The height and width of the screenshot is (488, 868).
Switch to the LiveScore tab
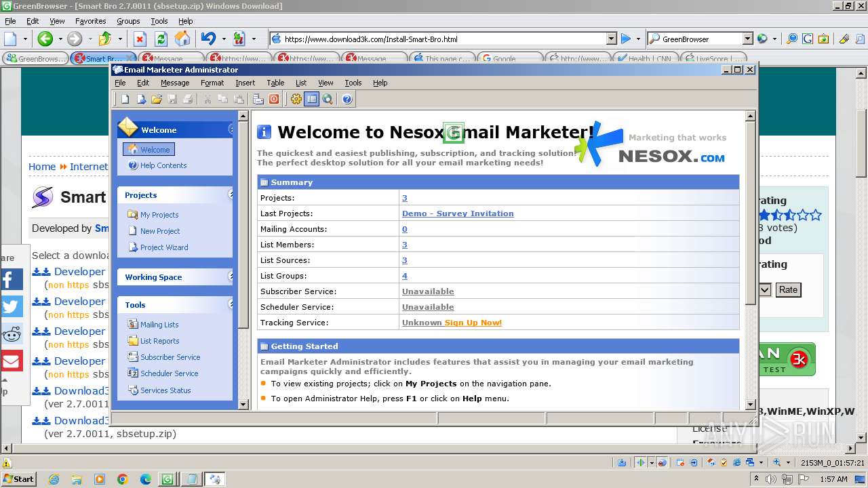(713, 58)
